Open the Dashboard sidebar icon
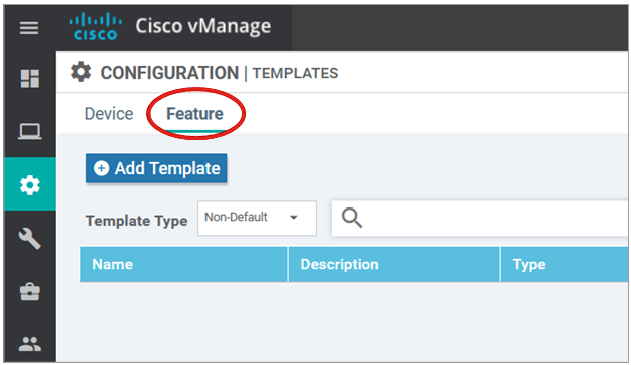Screen dimensions: 631x365 coord(30,78)
